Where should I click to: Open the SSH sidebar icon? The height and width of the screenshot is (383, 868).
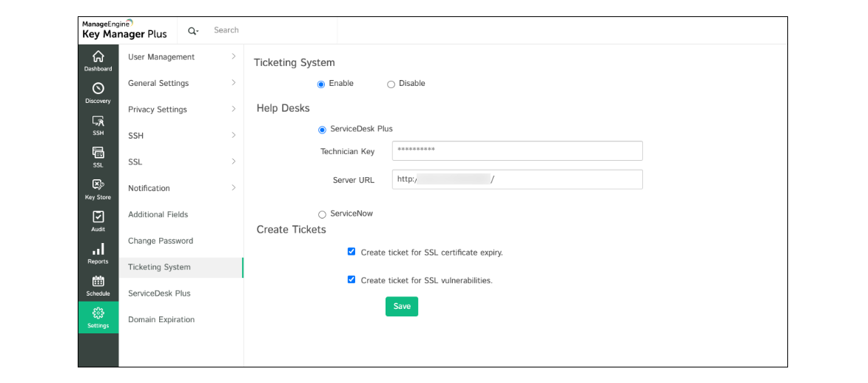coord(98,121)
